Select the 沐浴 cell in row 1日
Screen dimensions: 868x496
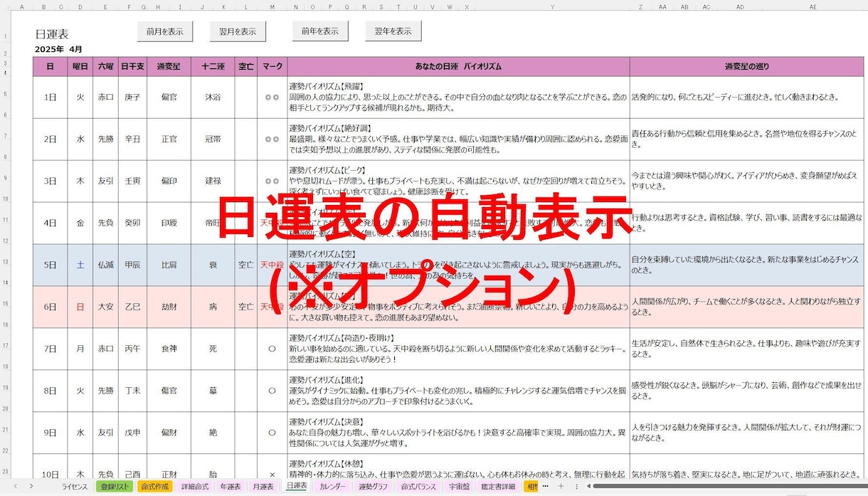coord(213,97)
